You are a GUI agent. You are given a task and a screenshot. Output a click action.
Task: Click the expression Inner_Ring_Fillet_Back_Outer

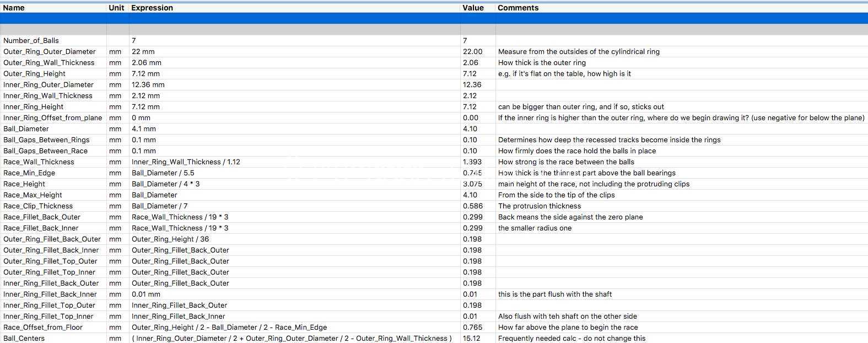point(179,305)
